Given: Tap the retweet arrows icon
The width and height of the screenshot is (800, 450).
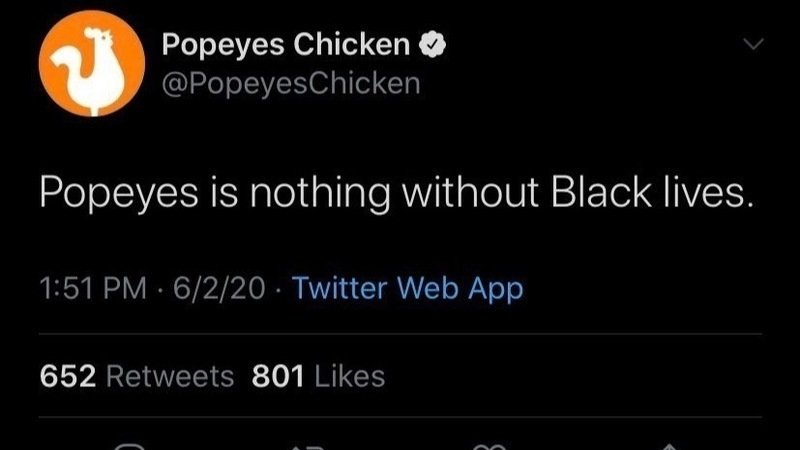Looking at the screenshot, I should point(309,447).
